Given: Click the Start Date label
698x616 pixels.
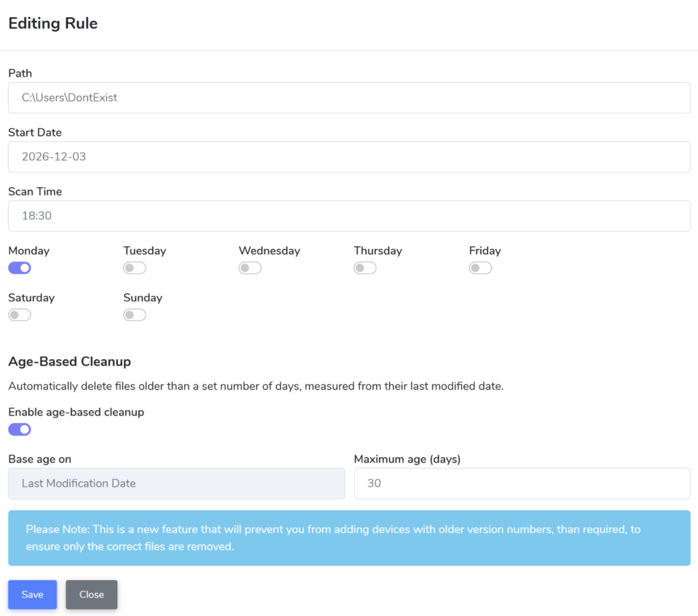Looking at the screenshot, I should pos(35,132).
